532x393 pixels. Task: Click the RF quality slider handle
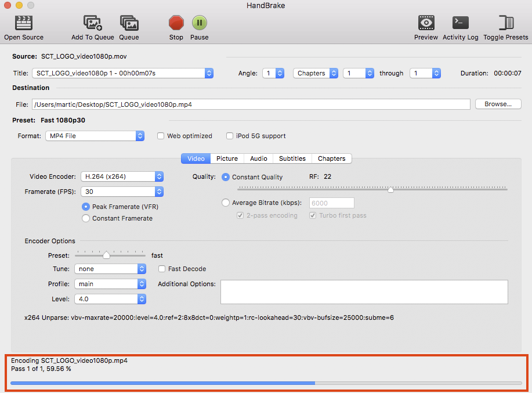tap(390, 189)
